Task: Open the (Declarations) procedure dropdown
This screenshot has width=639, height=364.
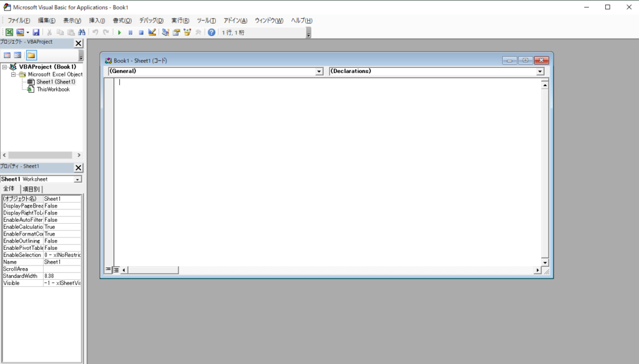Action: [540, 72]
